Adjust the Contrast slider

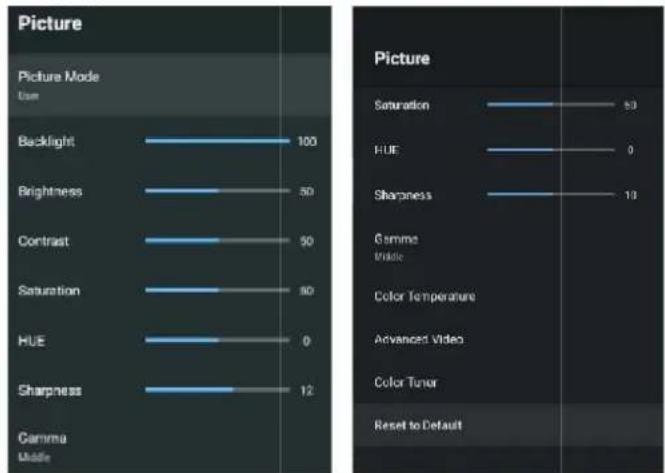[x=218, y=241]
